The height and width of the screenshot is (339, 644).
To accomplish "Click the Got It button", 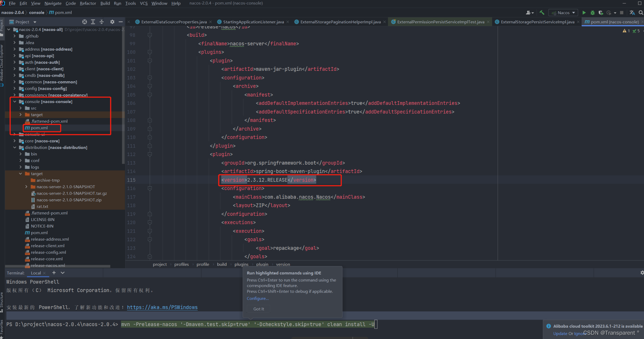I will tap(258, 309).
